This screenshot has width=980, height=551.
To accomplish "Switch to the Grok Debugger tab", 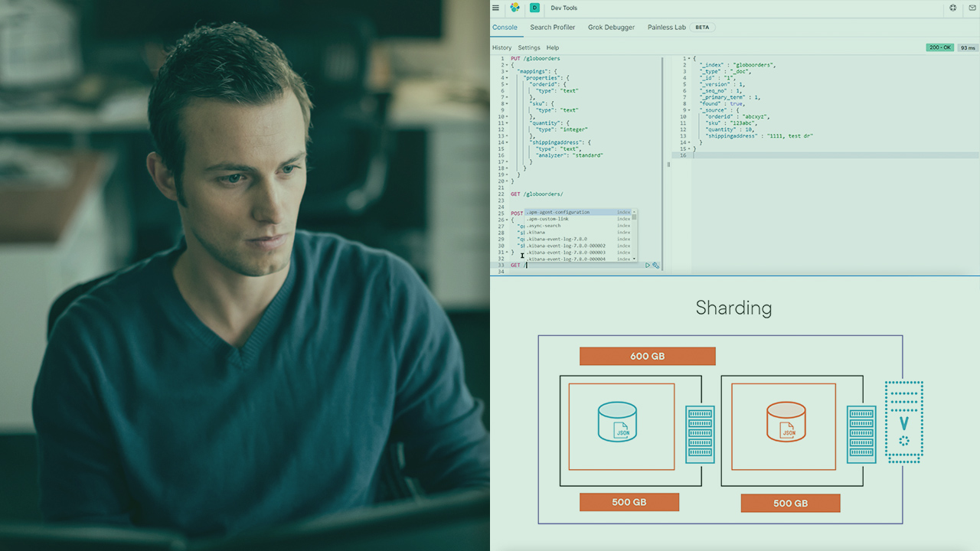I will (x=611, y=28).
